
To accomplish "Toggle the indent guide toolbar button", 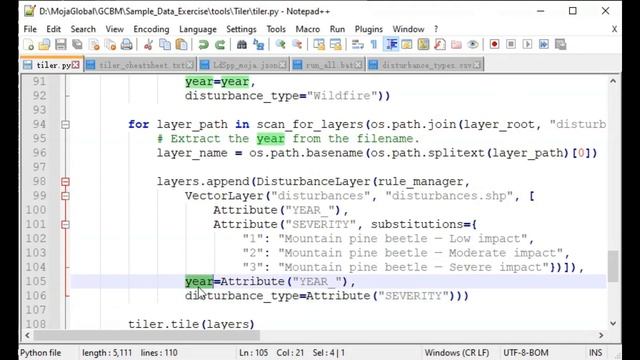I will pyautogui.click(x=391, y=44).
